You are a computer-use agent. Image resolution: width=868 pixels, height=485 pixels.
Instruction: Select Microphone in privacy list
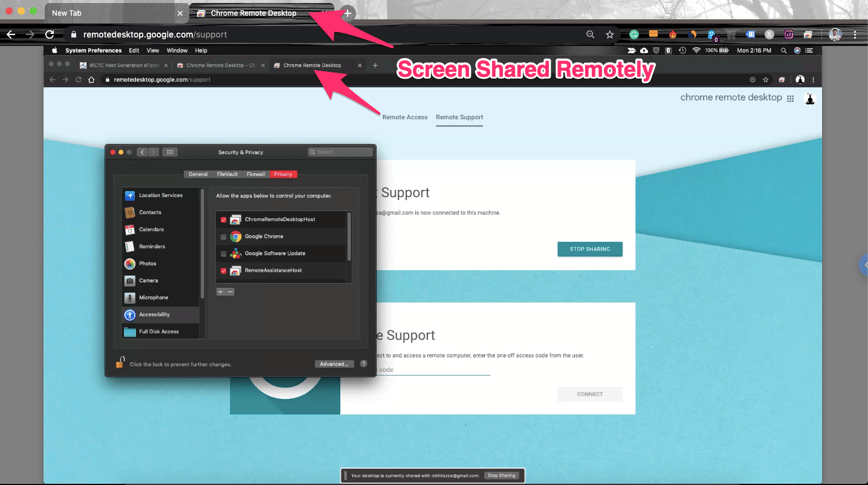pyautogui.click(x=161, y=297)
